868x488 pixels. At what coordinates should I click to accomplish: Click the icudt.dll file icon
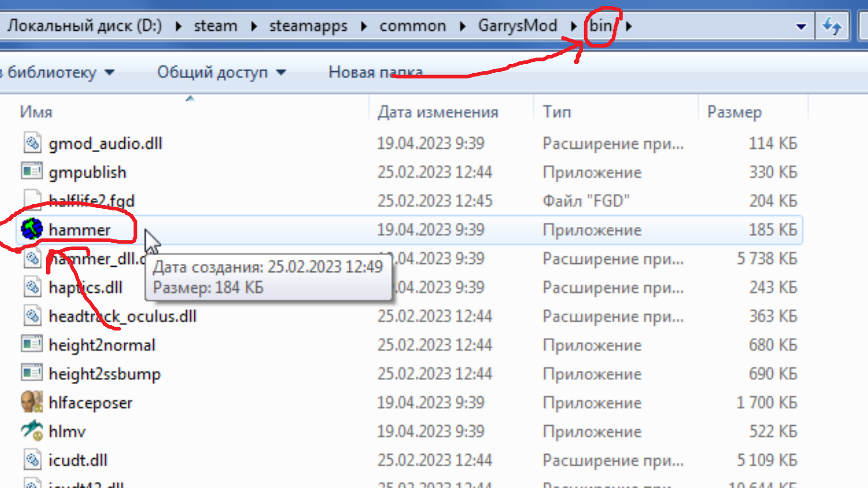(x=32, y=460)
